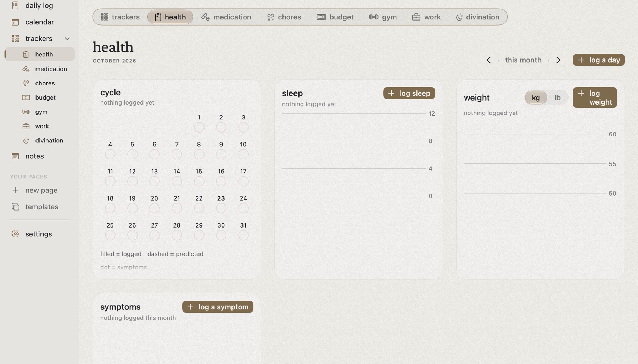Toggle cycle day 31 circle
Screen dimensions: 638x364
pos(243,235)
